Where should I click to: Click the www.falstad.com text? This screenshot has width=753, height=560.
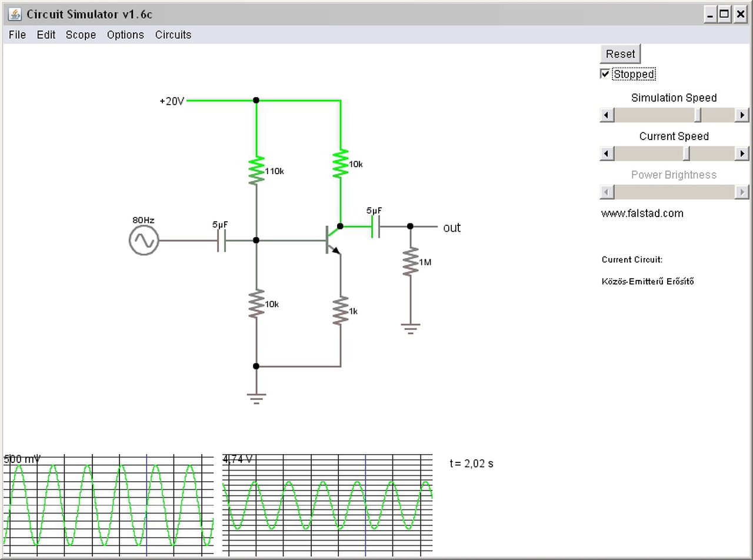pyautogui.click(x=642, y=214)
